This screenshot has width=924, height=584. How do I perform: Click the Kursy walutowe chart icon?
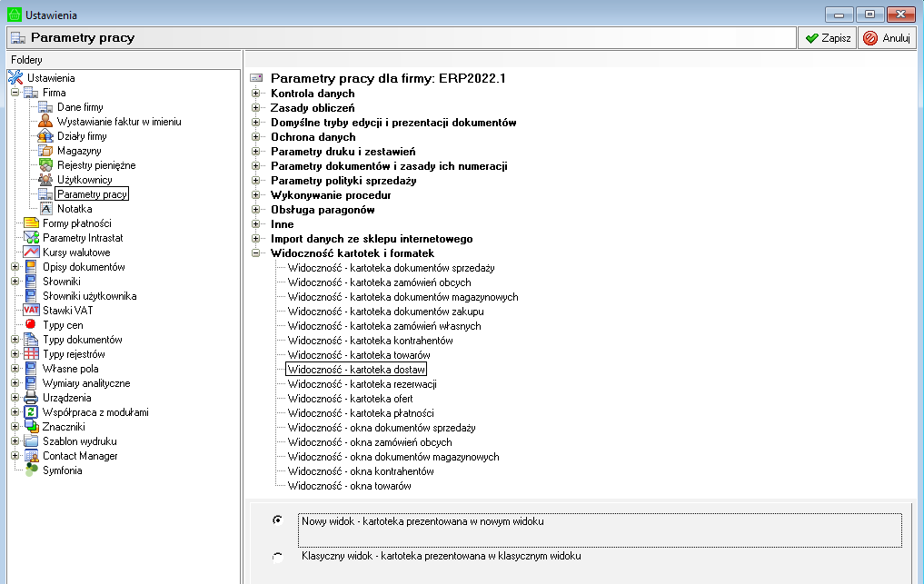point(31,252)
